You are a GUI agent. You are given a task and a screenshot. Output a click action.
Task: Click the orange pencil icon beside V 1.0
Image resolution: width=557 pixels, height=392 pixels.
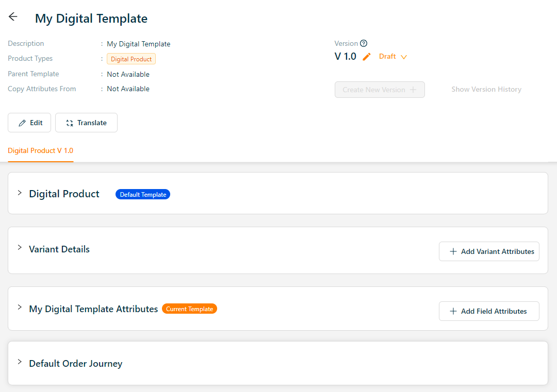pos(367,57)
